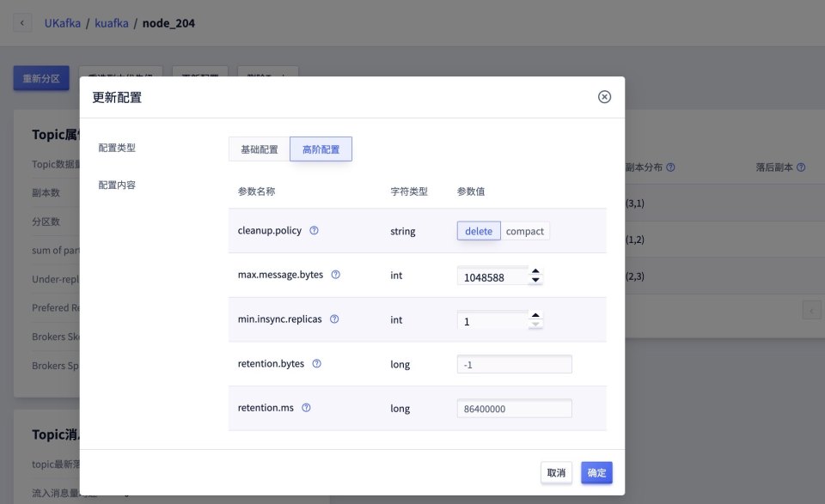Click help icon next to 落后副本 column
This screenshot has width=825, height=504.
tap(800, 167)
